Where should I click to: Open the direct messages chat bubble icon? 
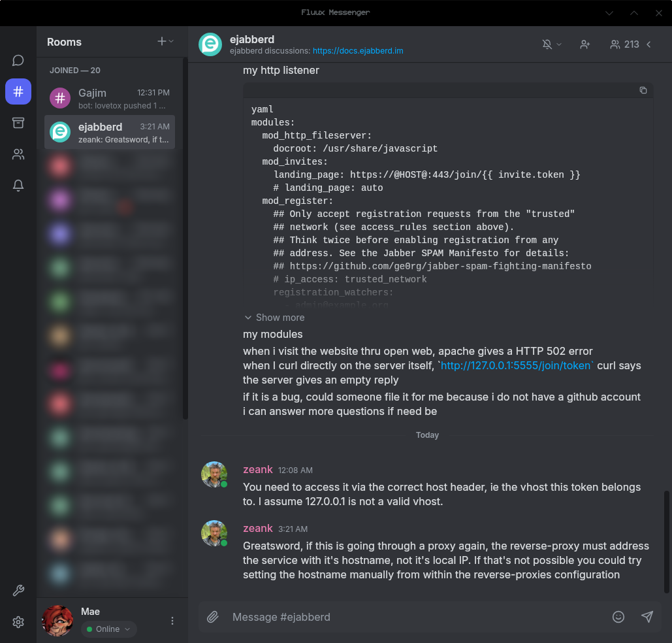tap(18, 60)
